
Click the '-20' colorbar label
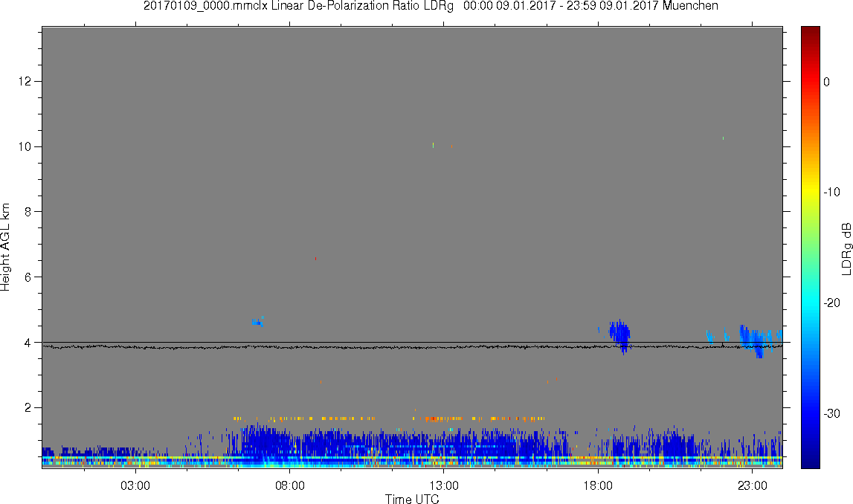[831, 303]
